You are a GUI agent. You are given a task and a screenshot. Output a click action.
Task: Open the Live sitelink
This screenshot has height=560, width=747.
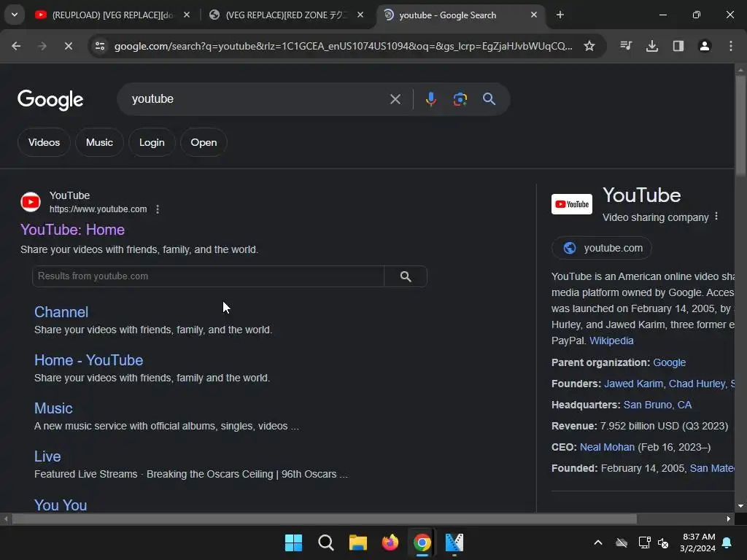pos(47,456)
